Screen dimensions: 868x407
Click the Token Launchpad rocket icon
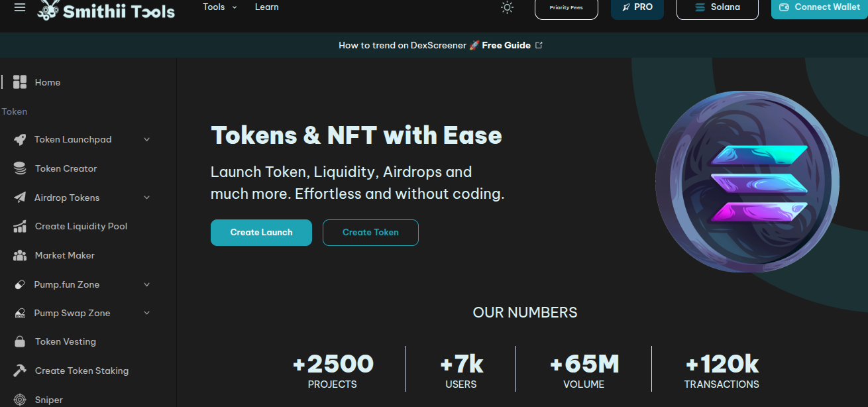tap(20, 140)
